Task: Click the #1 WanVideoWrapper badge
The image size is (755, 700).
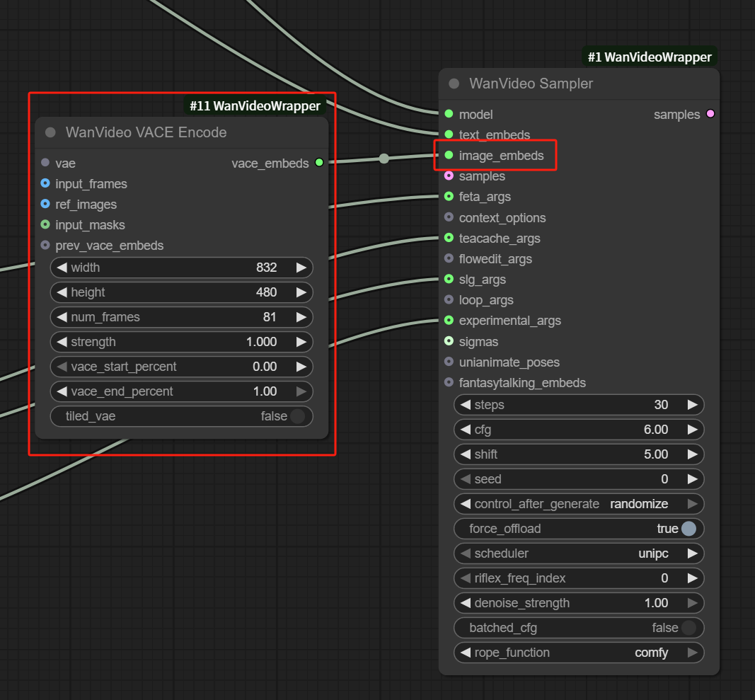Action: (649, 57)
